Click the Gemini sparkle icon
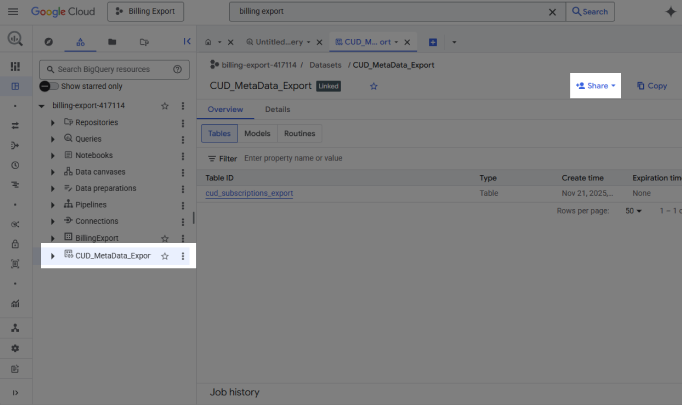 click(x=669, y=12)
